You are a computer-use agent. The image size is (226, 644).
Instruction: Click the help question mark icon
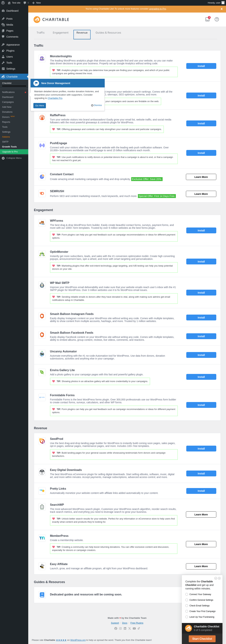[x=217, y=19]
